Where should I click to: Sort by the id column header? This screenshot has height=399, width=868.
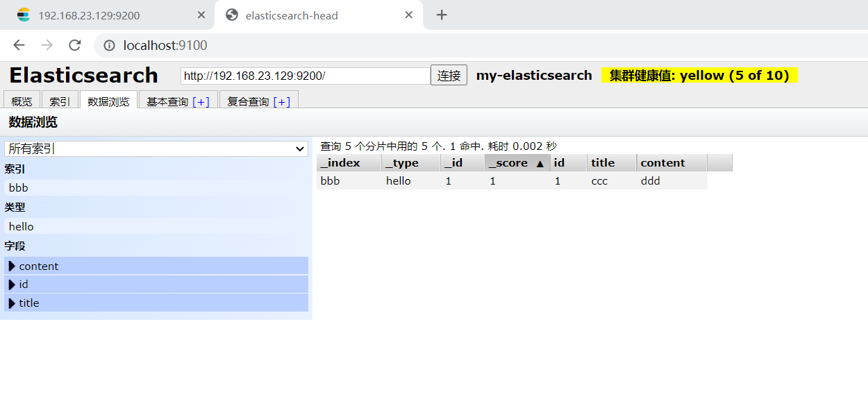(568, 163)
